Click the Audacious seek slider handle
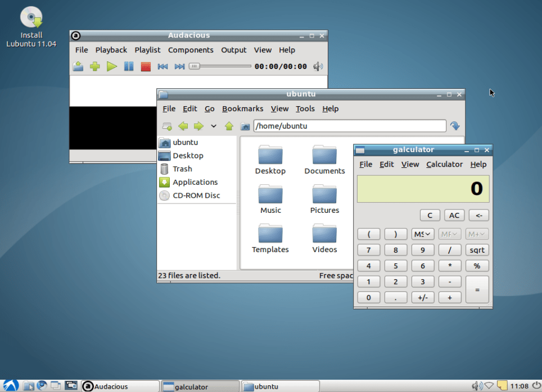542x392 pixels. [x=195, y=66]
